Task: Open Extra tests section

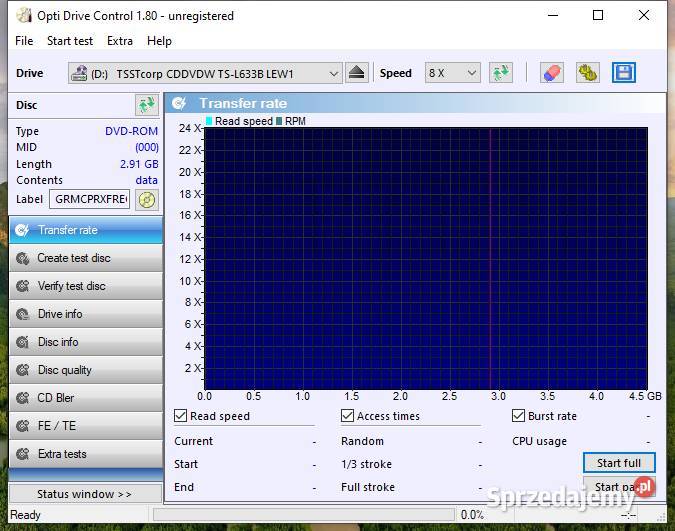Action: 86,454
